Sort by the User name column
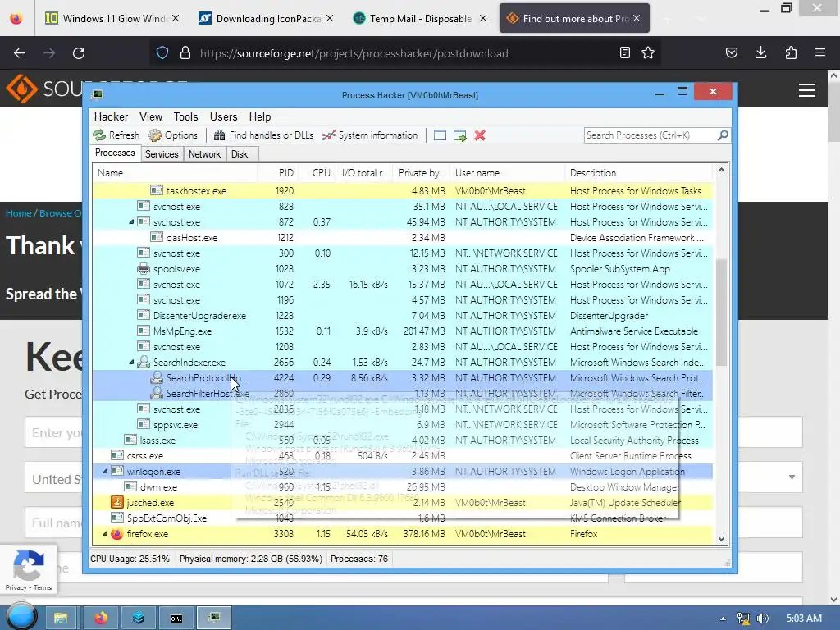Viewport: 840px width, 630px height. click(x=507, y=173)
